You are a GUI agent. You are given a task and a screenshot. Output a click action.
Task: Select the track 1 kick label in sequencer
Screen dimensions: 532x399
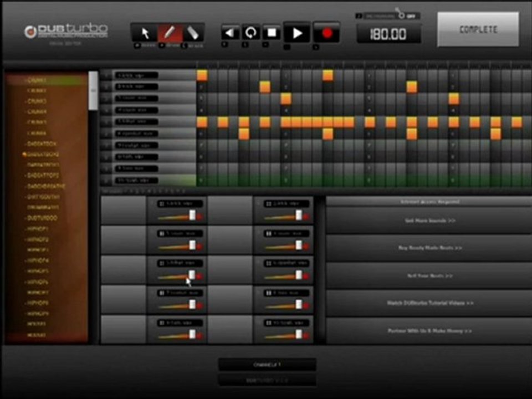click(136, 75)
